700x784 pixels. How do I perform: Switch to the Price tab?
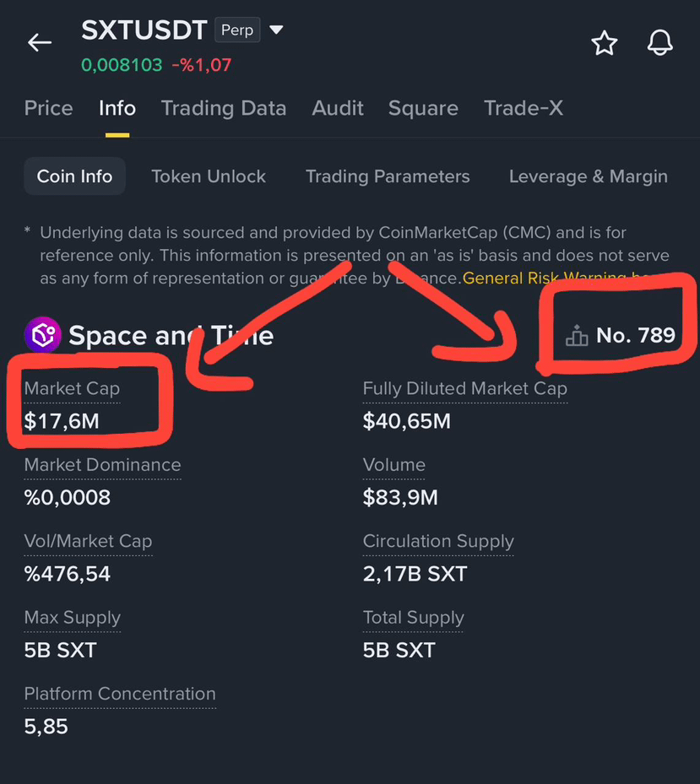[x=48, y=109]
